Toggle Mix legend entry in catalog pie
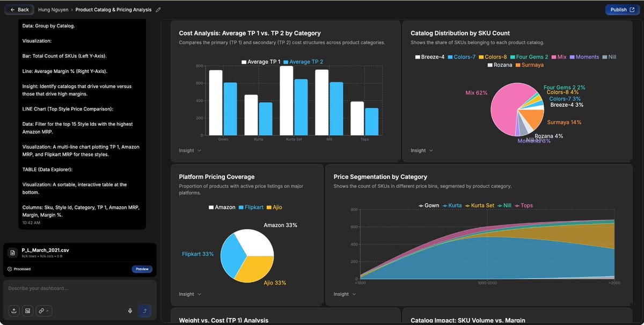Viewport: 644px width, 325px height. tap(559, 57)
